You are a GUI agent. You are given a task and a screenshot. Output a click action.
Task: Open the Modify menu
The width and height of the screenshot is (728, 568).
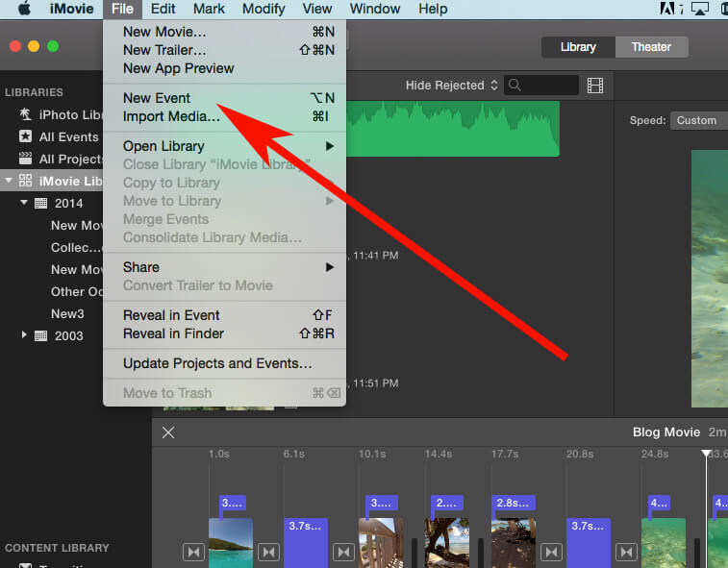coord(264,9)
